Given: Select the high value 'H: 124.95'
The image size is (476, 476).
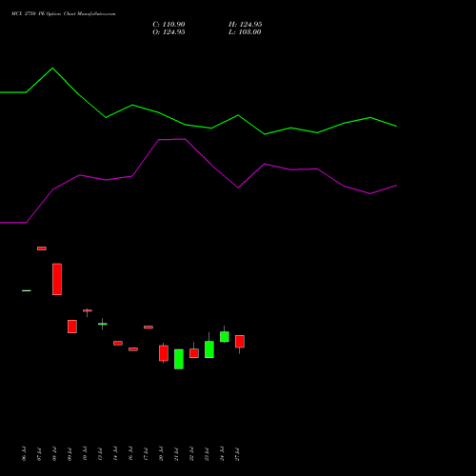Looking at the screenshot, I should click(246, 25).
